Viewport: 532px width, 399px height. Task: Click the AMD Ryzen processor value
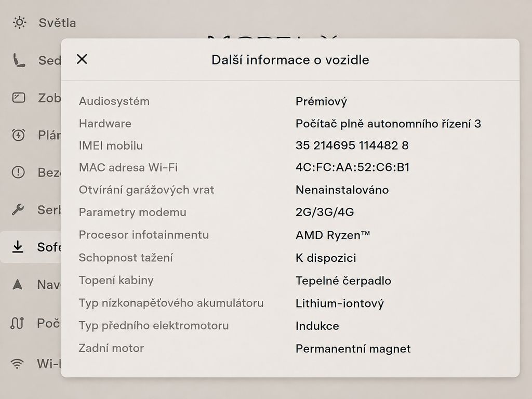(332, 235)
